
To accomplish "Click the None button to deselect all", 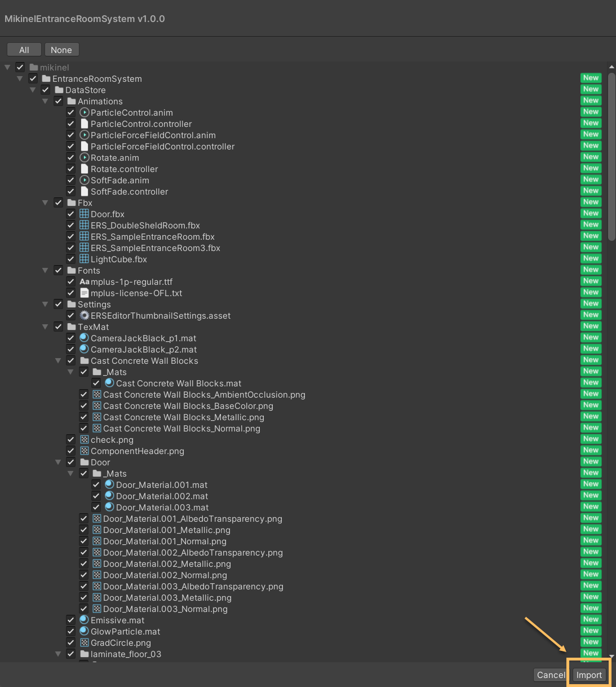I will click(x=61, y=50).
